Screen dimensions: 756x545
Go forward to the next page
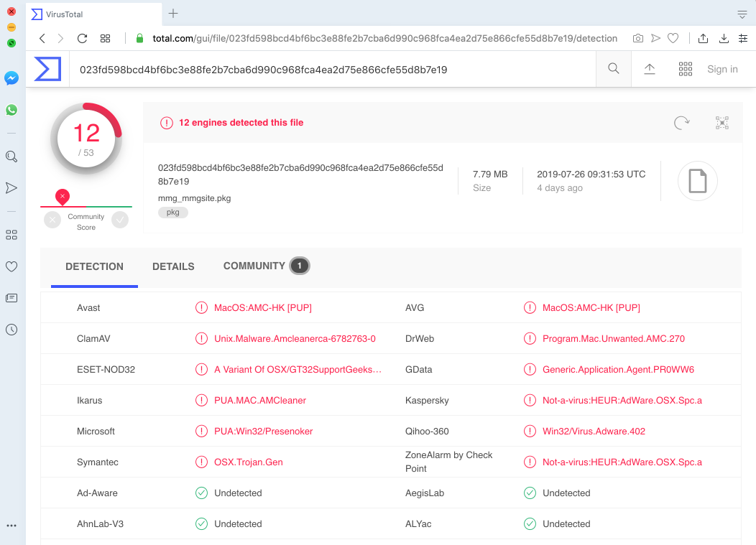(x=60, y=39)
